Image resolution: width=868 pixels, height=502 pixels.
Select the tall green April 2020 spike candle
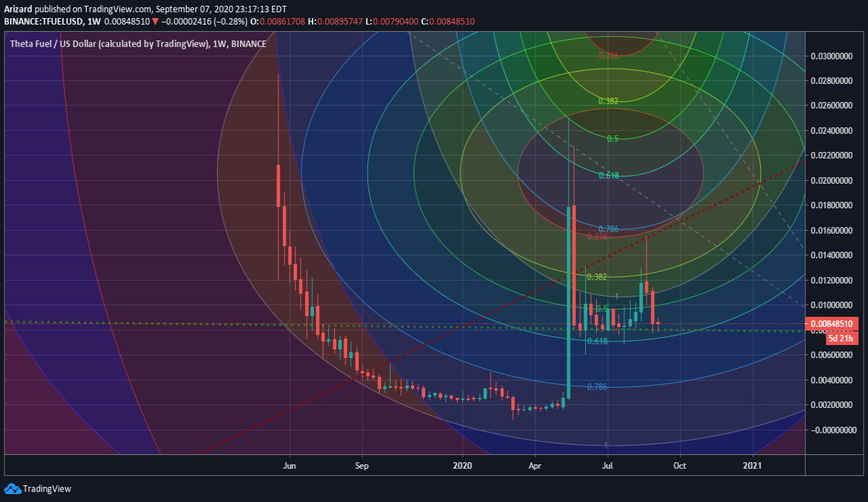[x=569, y=302]
